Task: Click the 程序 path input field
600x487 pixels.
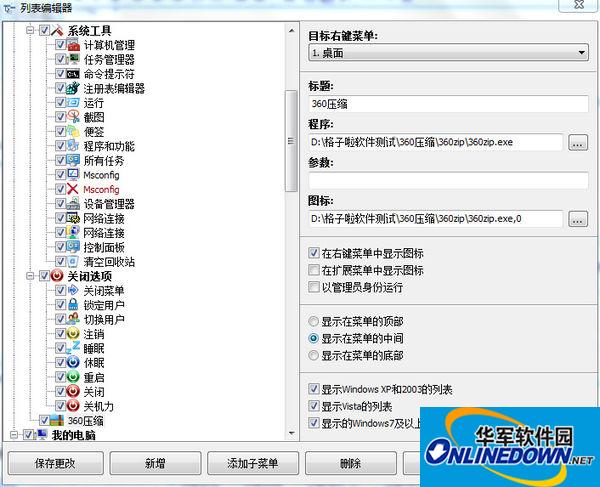Action: pyautogui.click(x=436, y=142)
